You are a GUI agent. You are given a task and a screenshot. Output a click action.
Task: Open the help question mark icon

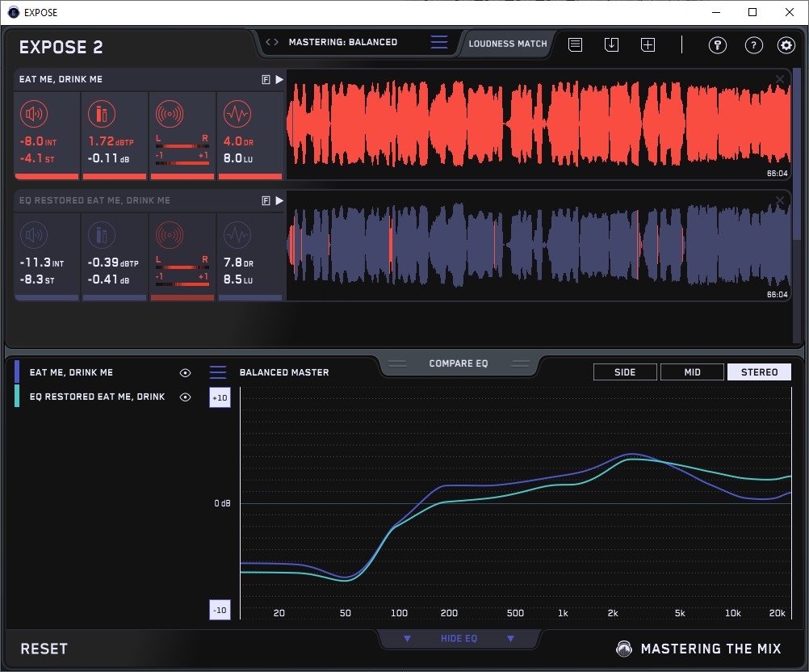(x=753, y=45)
